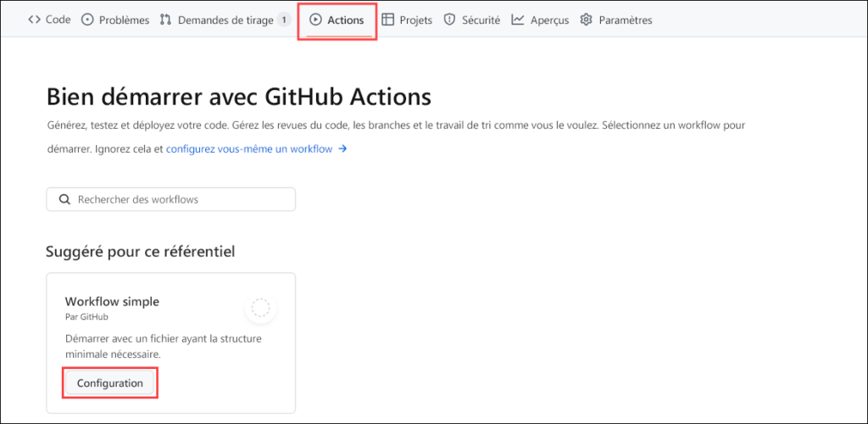This screenshot has width=868, height=424.
Task: Click the Projets table icon
Action: coord(387,20)
